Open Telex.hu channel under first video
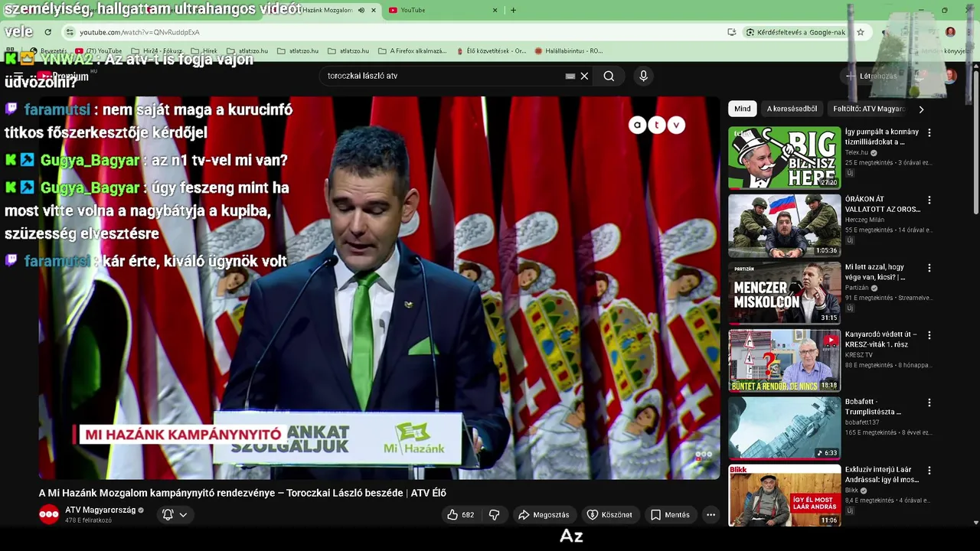This screenshot has height=551, width=980. pos(857,152)
